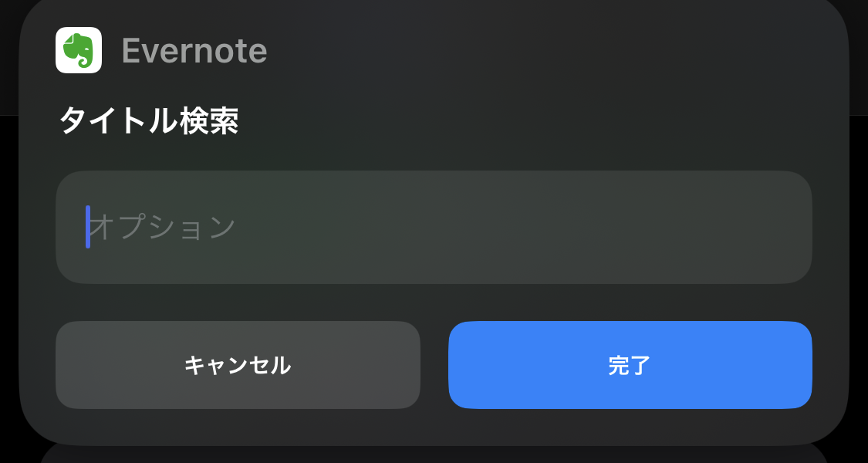Submit the Evernote prompt via 完了

630,365
